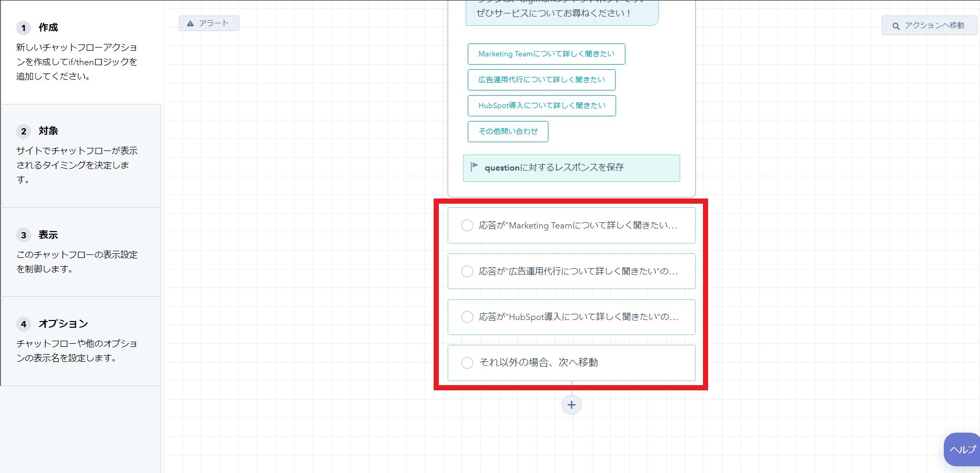Click the plus icon to add action

[571, 405]
